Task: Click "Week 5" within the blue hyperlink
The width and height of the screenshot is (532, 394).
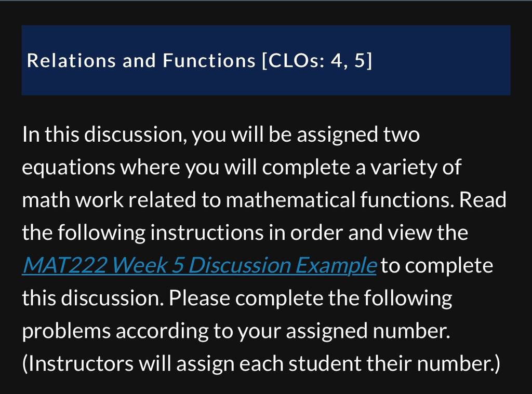Action: [x=148, y=265]
